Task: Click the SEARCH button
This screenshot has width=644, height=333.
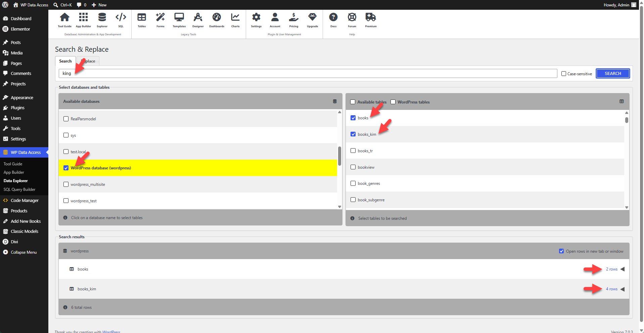Action: [613, 74]
